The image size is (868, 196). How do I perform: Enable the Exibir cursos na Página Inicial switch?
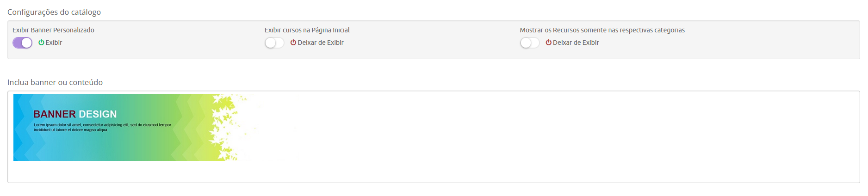pyautogui.click(x=274, y=43)
